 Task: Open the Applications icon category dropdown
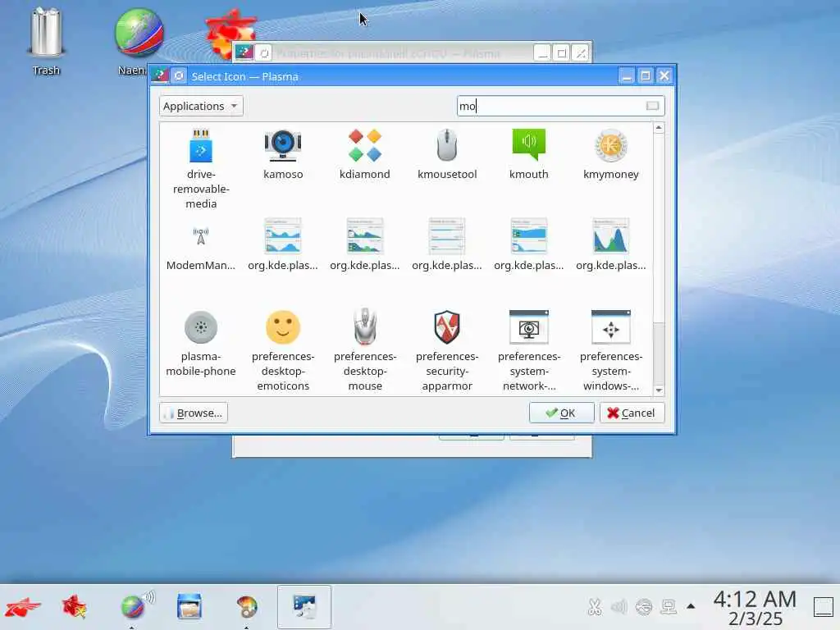(x=201, y=106)
